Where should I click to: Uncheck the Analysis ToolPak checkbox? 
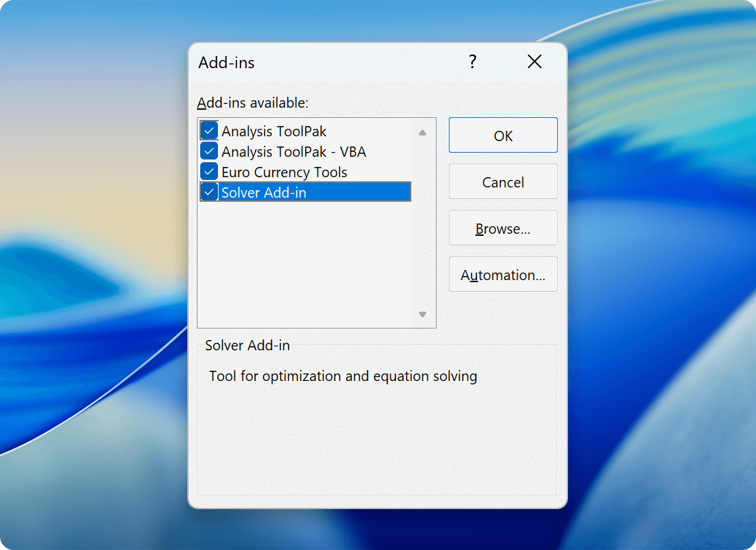(x=208, y=130)
